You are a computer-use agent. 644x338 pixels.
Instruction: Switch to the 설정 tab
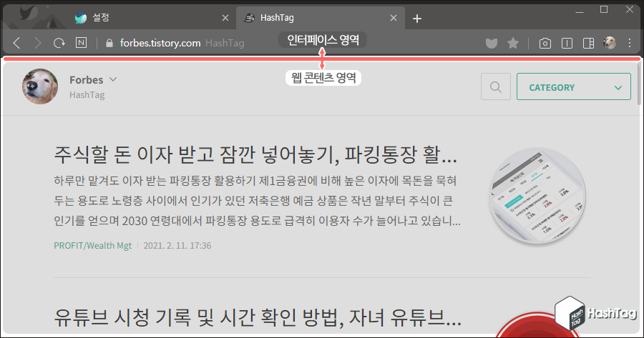coord(152,18)
